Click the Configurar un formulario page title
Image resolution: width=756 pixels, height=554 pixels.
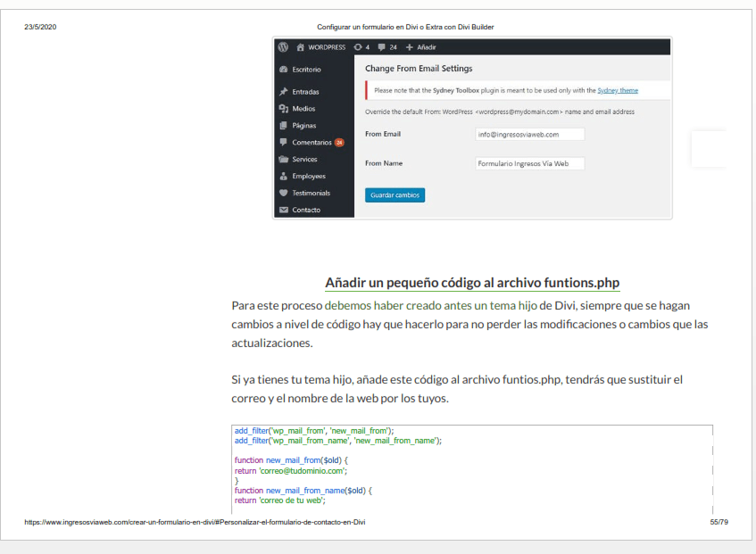point(405,27)
